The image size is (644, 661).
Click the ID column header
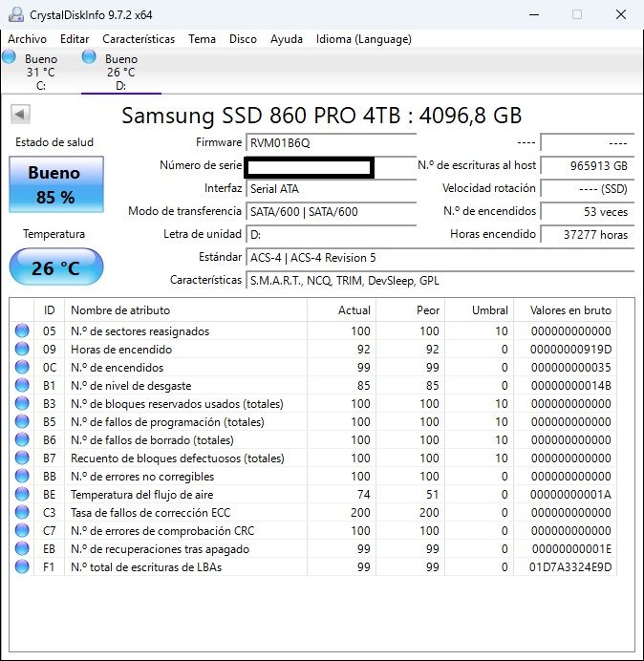50,310
